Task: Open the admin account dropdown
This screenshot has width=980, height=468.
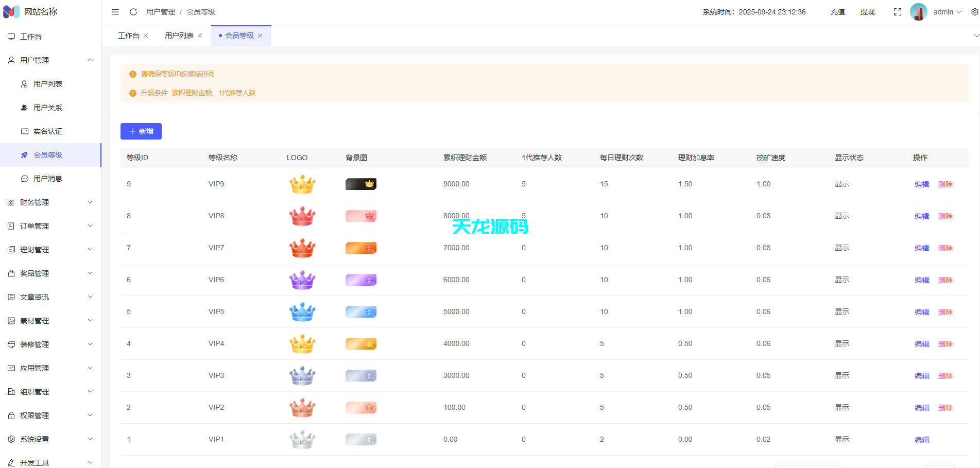Action: (944, 11)
